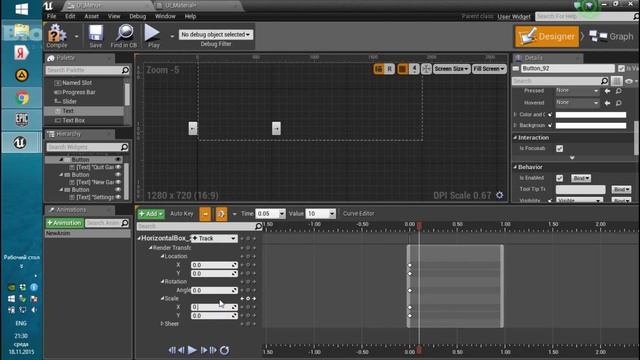Open the Window menu
The height and width of the screenshot is (360, 640).
click(x=165, y=16)
